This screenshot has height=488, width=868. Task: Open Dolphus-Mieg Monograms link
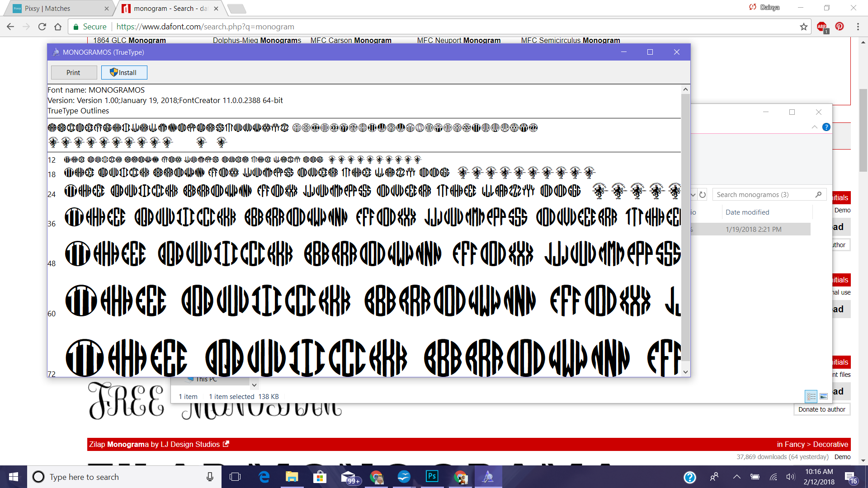257,40
